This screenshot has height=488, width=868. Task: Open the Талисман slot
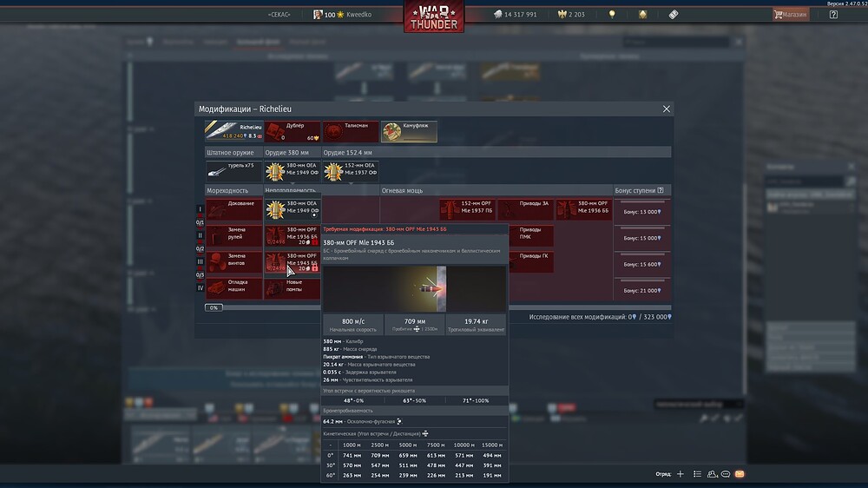click(351, 131)
